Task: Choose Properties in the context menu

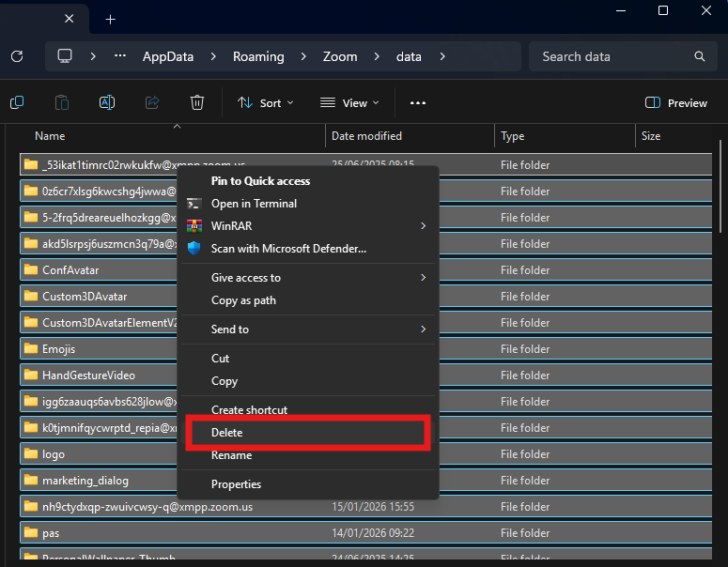Action: pos(236,484)
